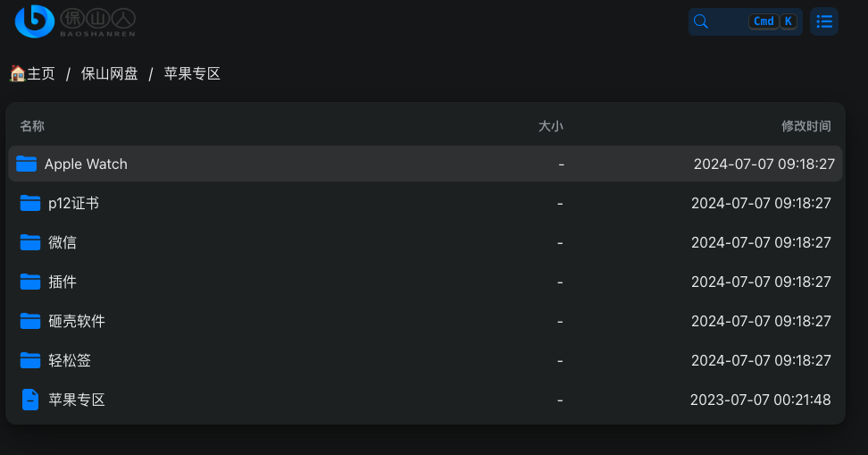Select 苹果专区 breadcrumb item
The height and width of the screenshot is (455, 868).
pyautogui.click(x=192, y=73)
